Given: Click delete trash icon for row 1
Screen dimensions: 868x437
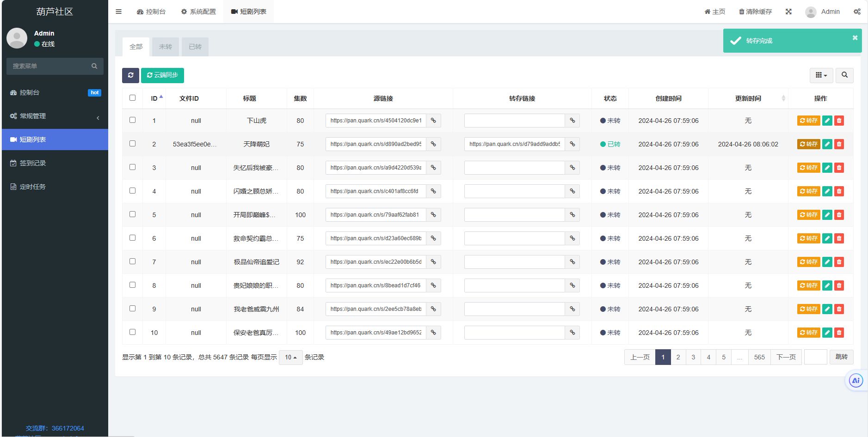Looking at the screenshot, I should [x=839, y=121].
